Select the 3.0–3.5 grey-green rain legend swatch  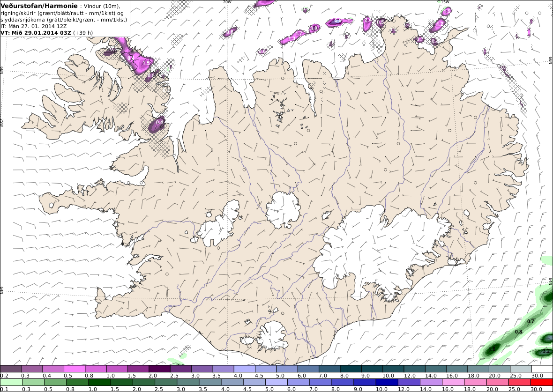point(188,382)
